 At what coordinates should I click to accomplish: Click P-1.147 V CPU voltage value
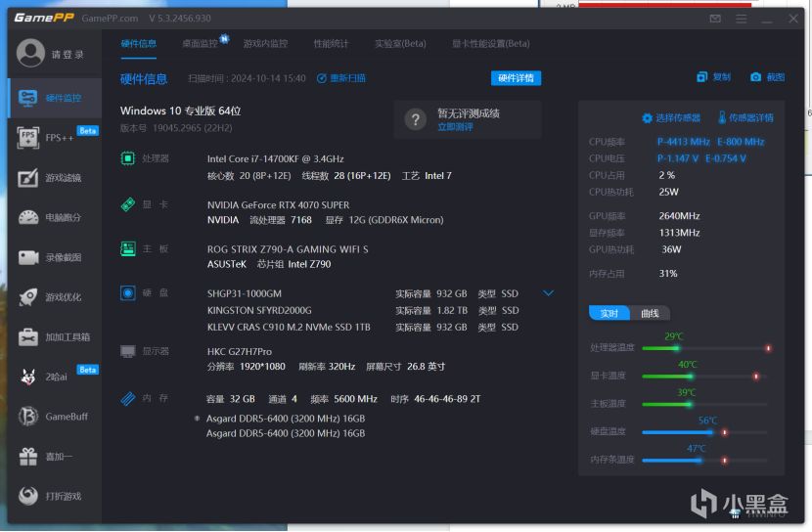[678, 158]
